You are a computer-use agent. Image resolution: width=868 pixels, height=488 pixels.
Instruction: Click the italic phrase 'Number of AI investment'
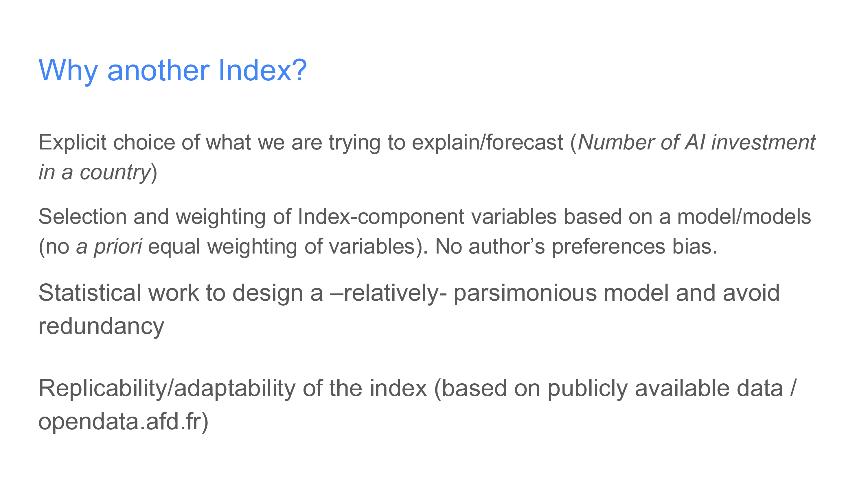tap(697, 142)
